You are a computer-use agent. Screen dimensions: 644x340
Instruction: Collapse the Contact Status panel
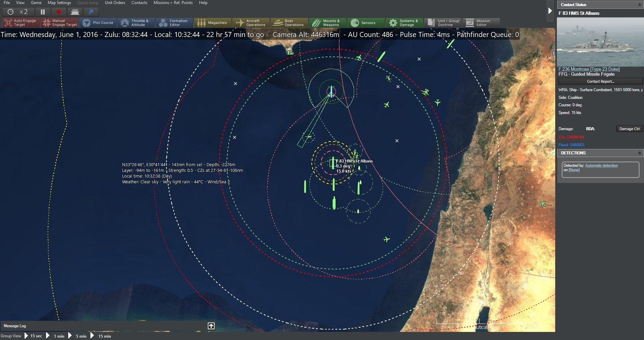click(639, 4)
